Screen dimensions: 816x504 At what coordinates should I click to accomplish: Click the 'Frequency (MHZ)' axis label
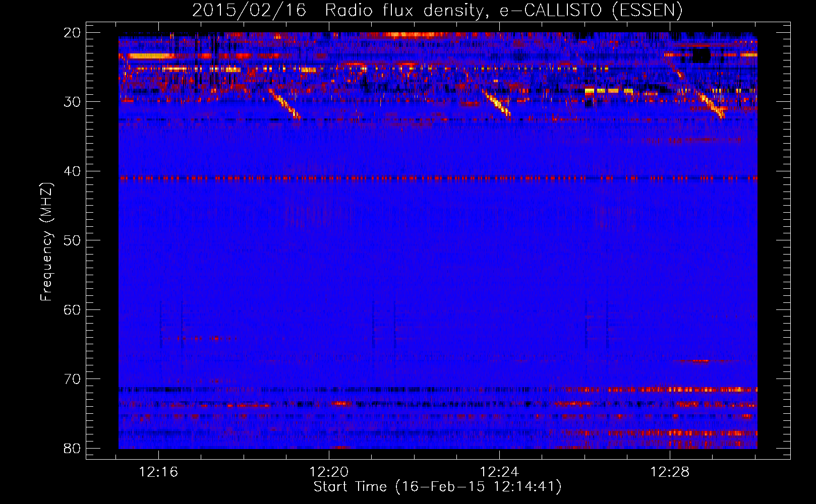[46, 242]
